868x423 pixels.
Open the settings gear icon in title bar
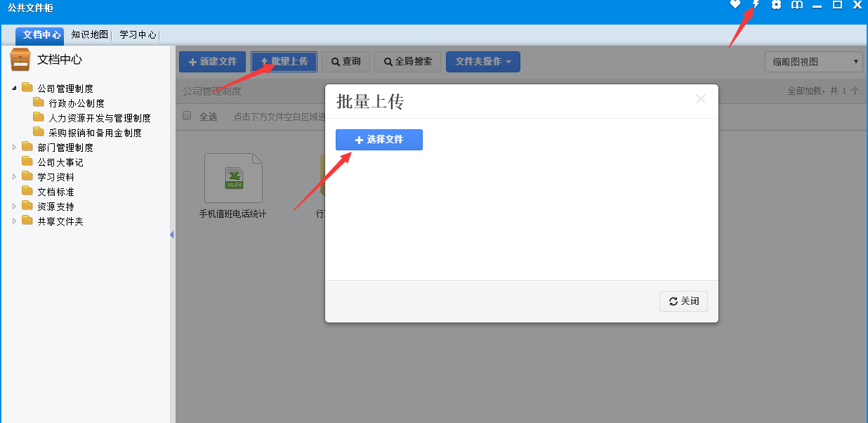(x=776, y=5)
